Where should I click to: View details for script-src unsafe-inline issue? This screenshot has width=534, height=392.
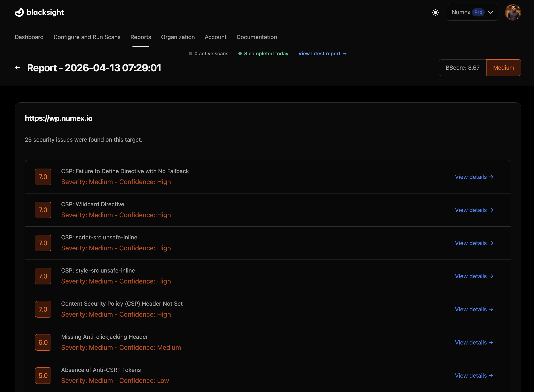(474, 243)
